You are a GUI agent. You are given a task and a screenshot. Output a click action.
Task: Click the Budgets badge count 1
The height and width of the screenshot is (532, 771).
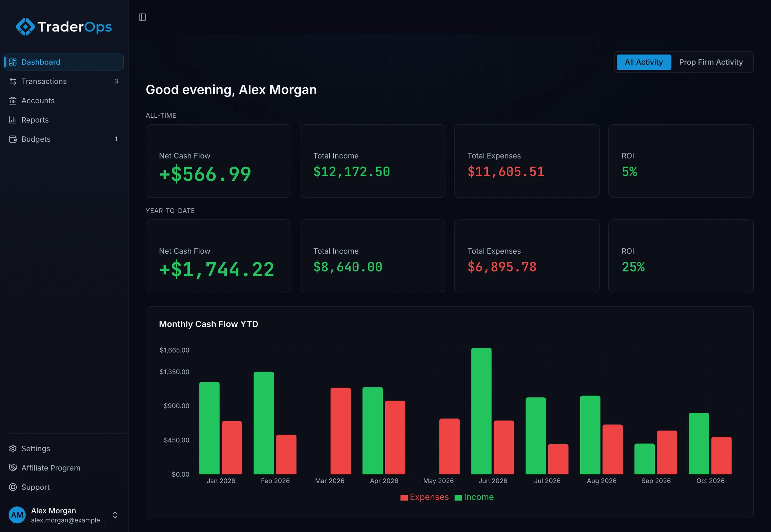tap(116, 139)
